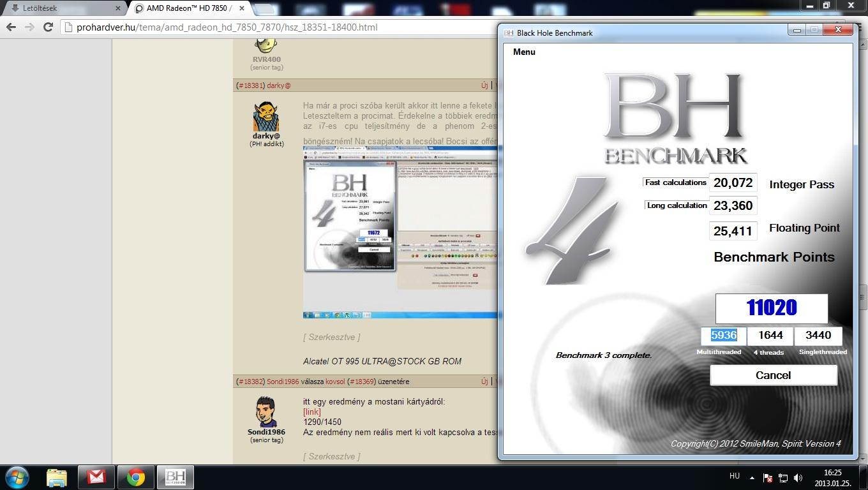Click the total benchmark points 11020
The height and width of the screenshot is (490, 868).
(x=772, y=308)
